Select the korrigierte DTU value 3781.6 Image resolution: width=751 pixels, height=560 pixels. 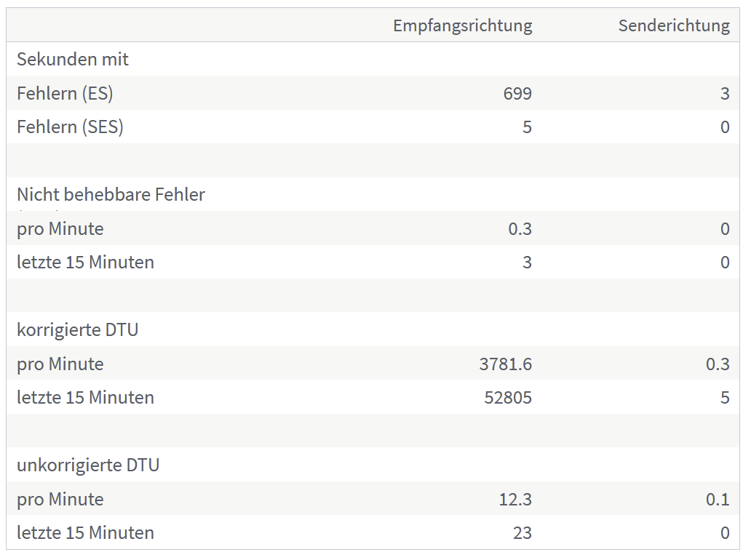pos(505,364)
